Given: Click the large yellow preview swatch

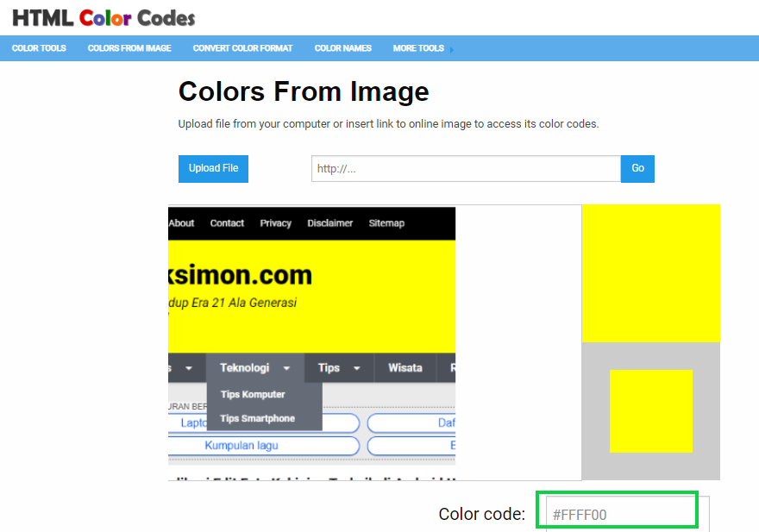Looking at the screenshot, I should coord(650,273).
